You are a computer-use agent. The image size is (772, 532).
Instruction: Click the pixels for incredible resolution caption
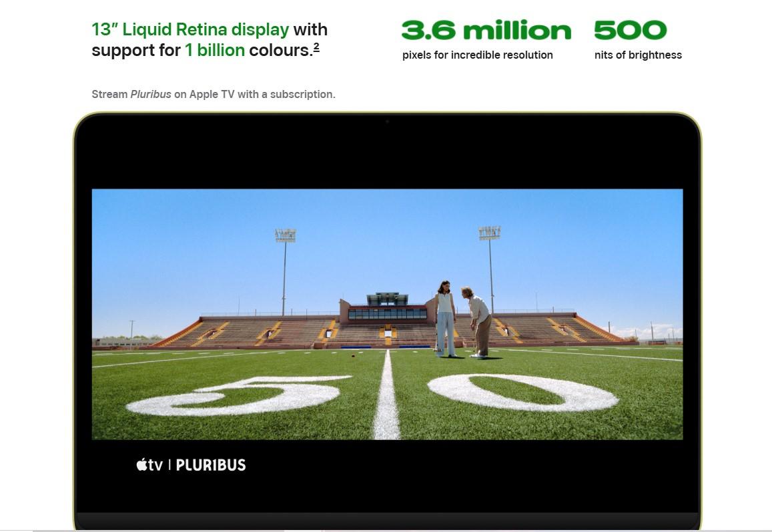click(x=478, y=55)
